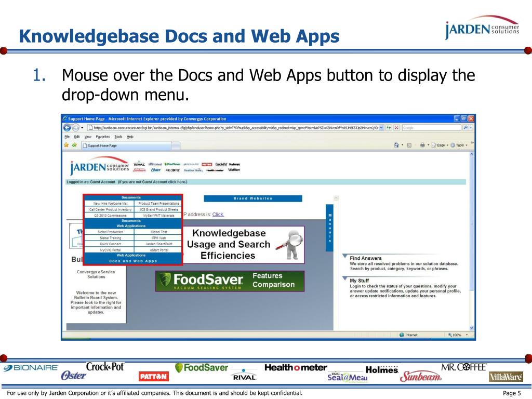Open Quick Connect web application
This screenshot has height=399, width=532.
pos(110,244)
